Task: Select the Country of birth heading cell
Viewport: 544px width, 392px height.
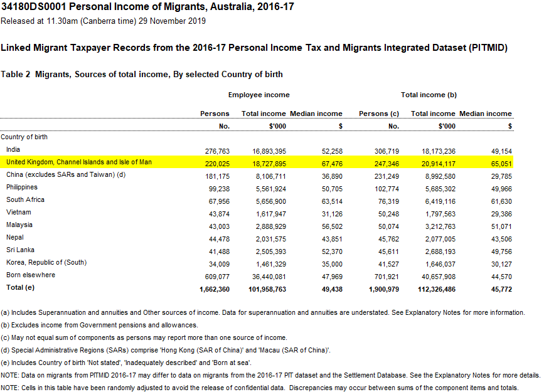Action: point(24,137)
